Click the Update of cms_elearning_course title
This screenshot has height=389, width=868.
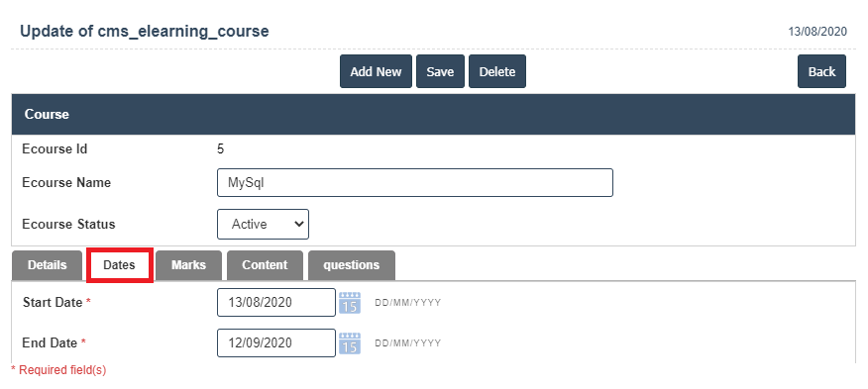[x=145, y=31]
